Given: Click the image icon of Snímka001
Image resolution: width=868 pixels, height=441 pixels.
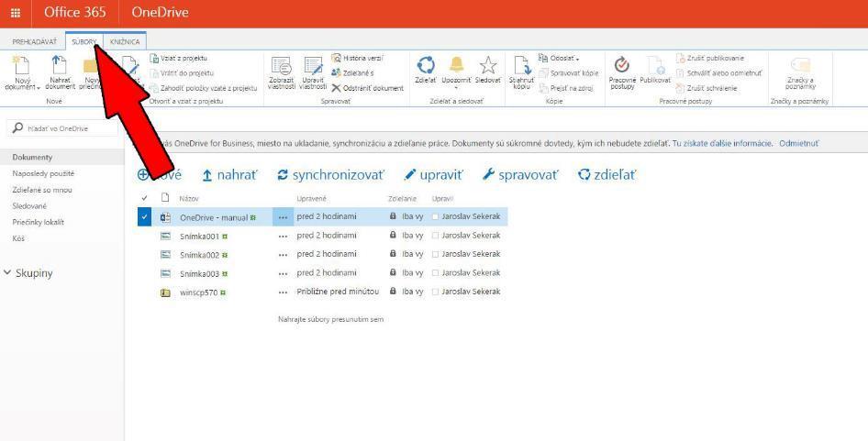Looking at the screenshot, I should click(x=165, y=236).
